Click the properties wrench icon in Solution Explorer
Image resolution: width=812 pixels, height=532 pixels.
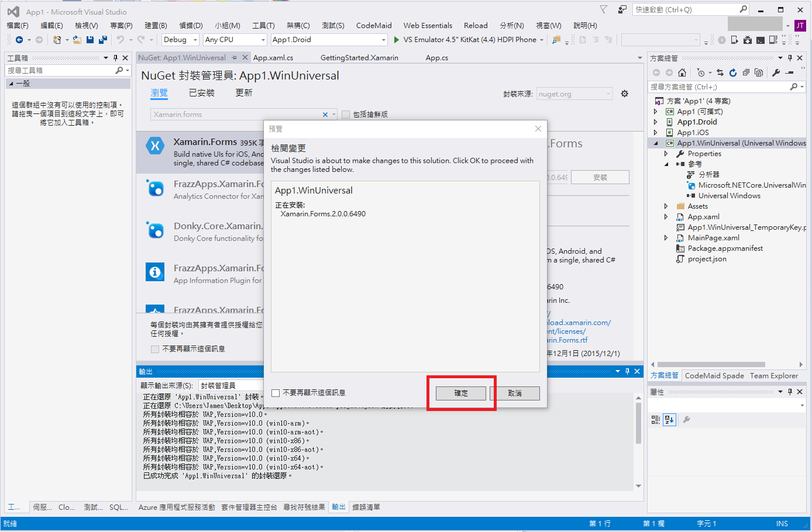pos(776,72)
